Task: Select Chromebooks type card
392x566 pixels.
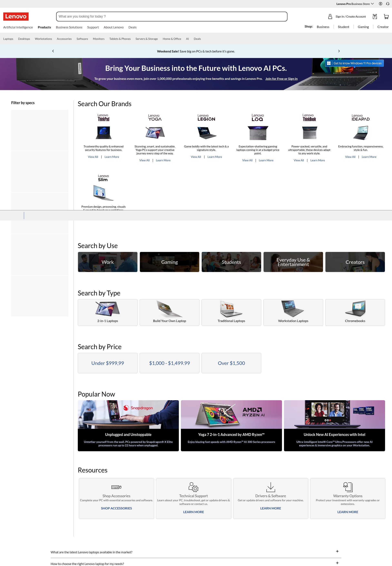Action: click(x=355, y=312)
